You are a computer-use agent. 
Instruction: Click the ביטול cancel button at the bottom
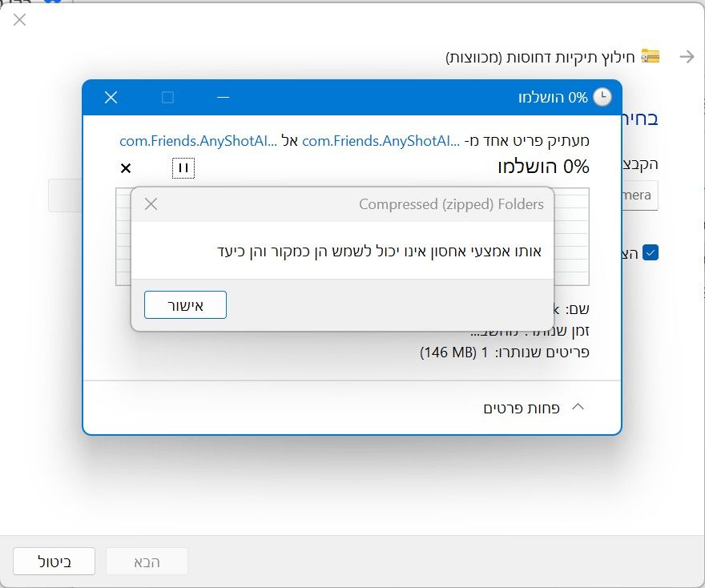point(54,561)
